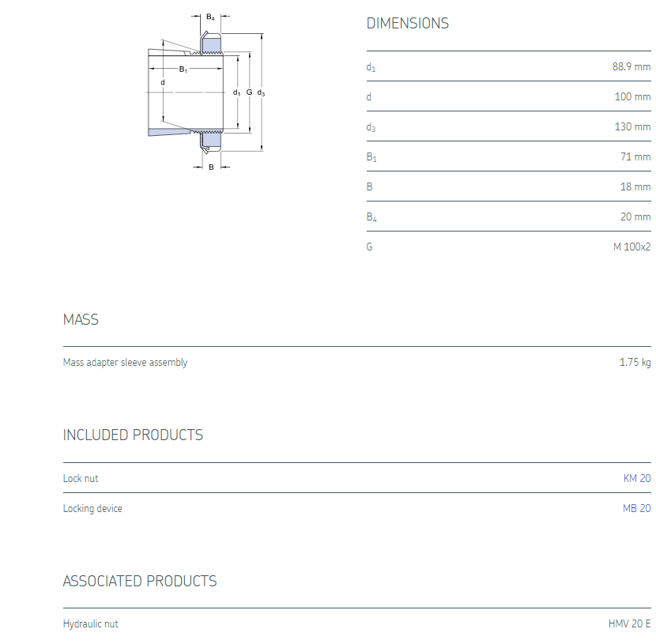The height and width of the screenshot is (644, 656).
Task: Click the B4 label atop the drawing
Action: coord(210,17)
